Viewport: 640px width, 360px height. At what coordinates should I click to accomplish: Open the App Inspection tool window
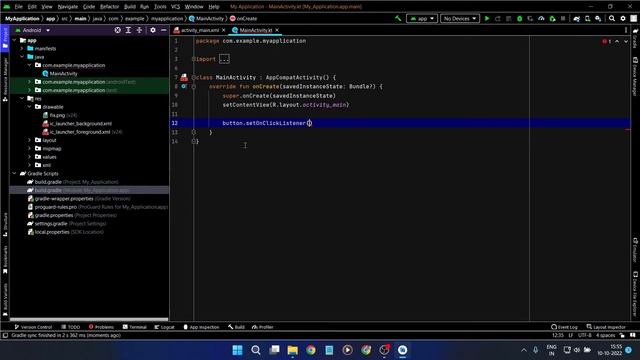pos(201,327)
